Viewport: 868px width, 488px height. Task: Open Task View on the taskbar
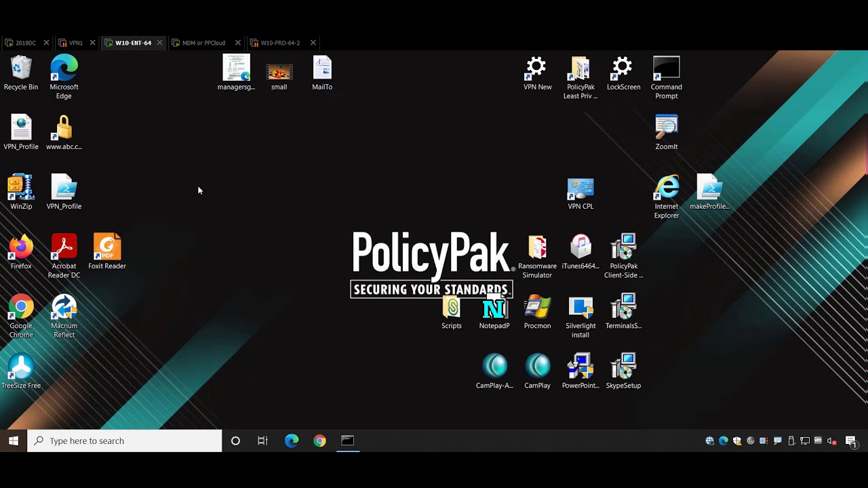tap(262, 441)
